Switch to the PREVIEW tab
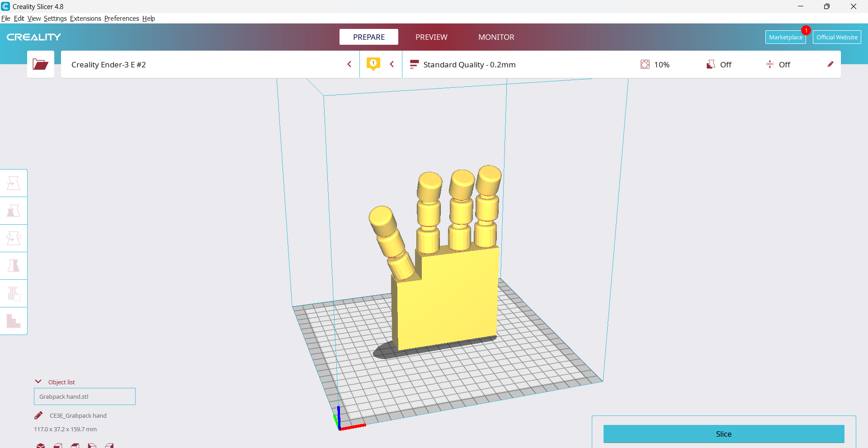The height and width of the screenshot is (448, 868). pyautogui.click(x=431, y=37)
